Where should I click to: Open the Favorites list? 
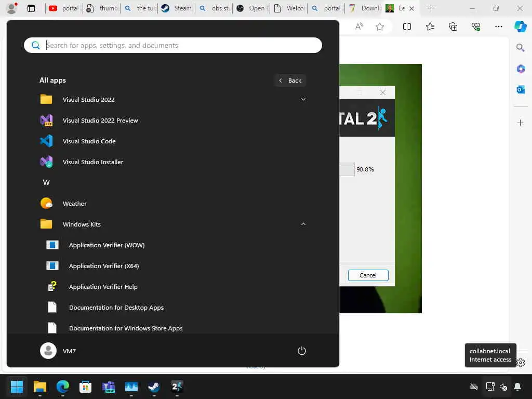[430, 26]
